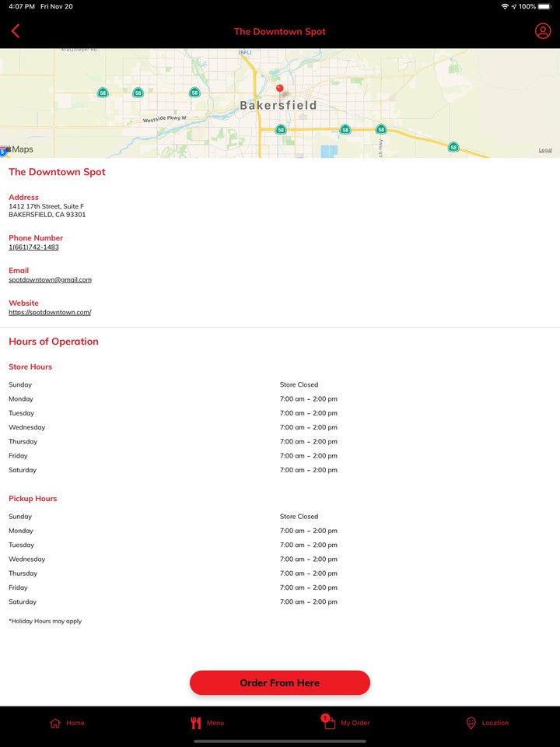
Task: Call the phone number 1(661)742-1483
Action: pos(33,247)
